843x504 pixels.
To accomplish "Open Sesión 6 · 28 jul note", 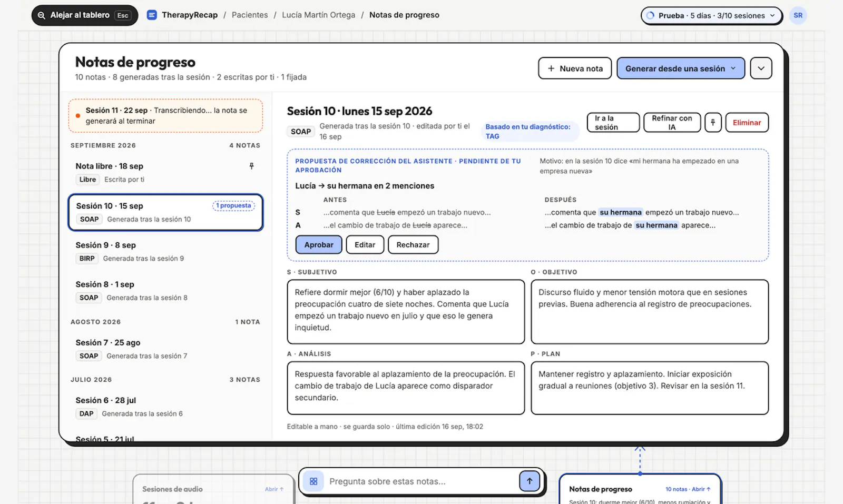I will click(165, 407).
